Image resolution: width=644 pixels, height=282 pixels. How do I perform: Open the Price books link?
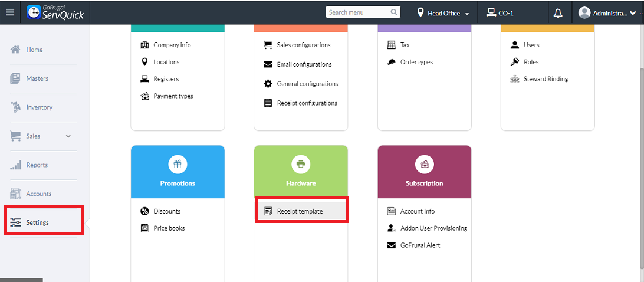click(x=169, y=228)
